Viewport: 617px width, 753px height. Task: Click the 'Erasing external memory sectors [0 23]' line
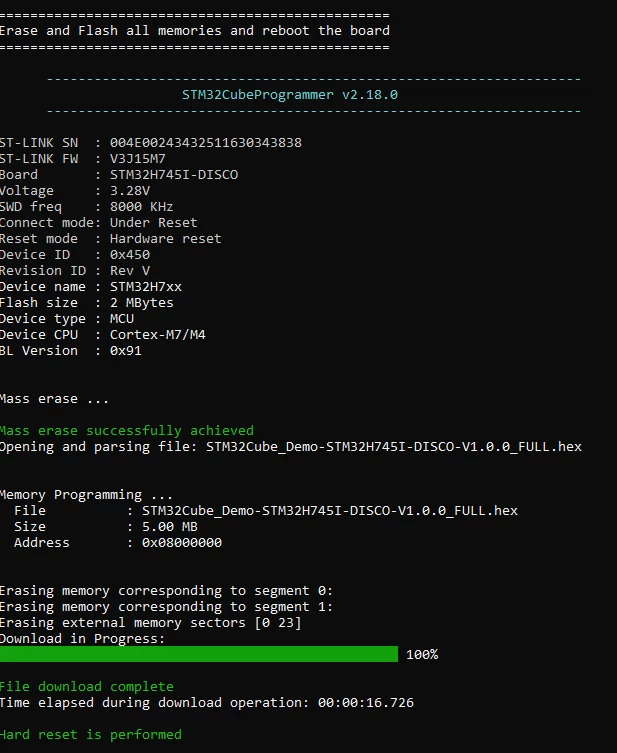click(x=150, y=623)
